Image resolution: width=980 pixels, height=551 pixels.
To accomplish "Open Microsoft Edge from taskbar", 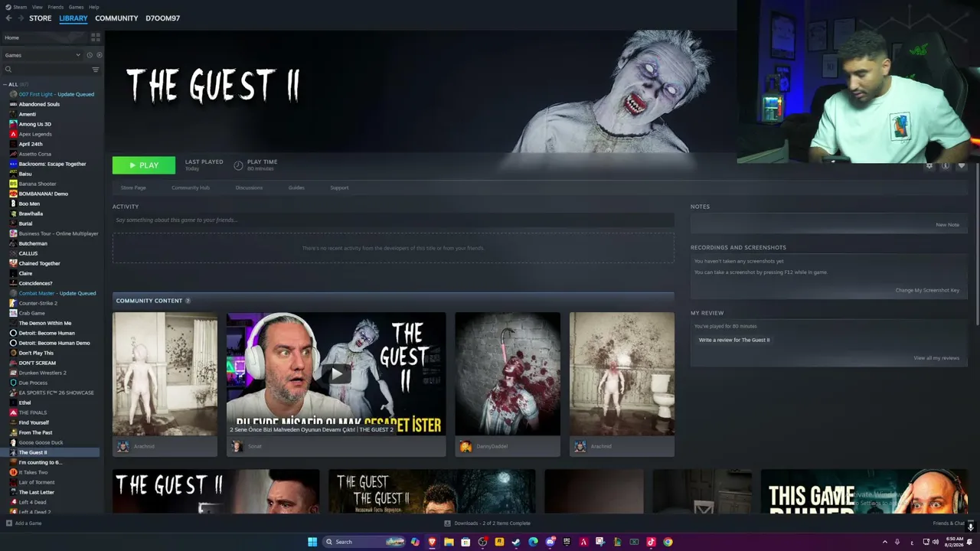I will point(533,542).
